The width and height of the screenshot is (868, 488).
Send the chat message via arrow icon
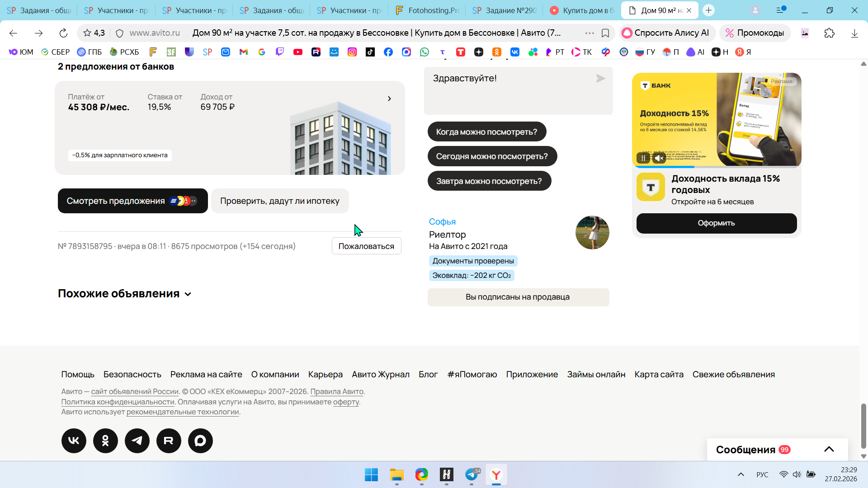coord(600,79)
